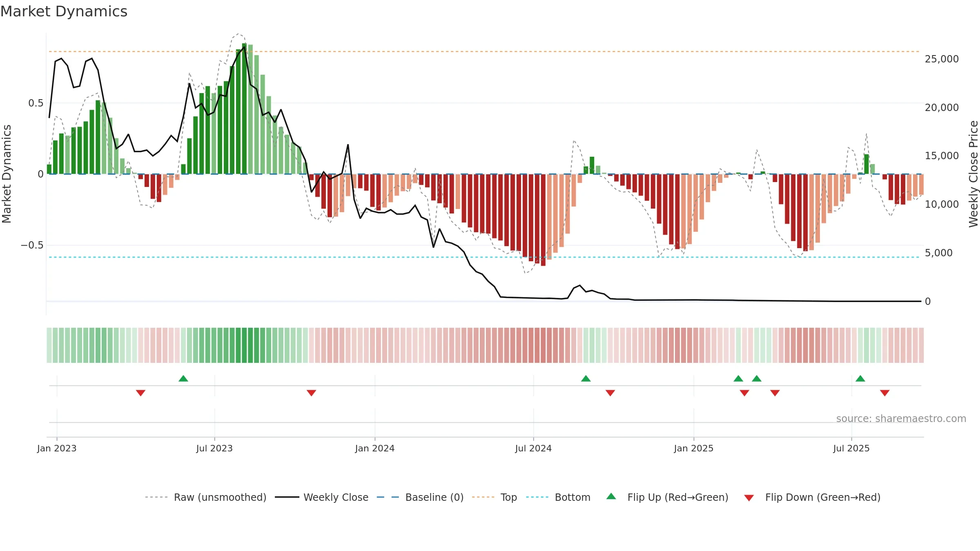
Task: Toggle the Top legend entry
Action: (x=494, y=497)
